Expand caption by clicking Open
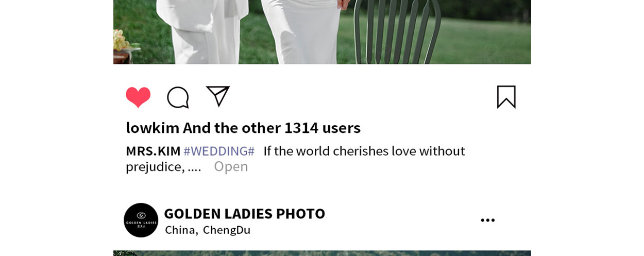644x256 pixels. [x=231, y=166]
